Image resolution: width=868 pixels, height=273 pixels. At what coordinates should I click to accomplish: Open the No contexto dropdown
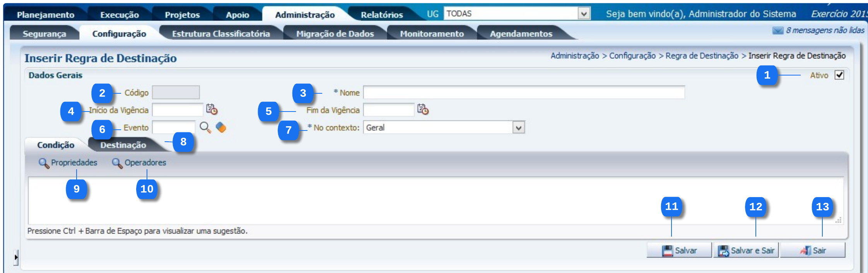(518, 127)
